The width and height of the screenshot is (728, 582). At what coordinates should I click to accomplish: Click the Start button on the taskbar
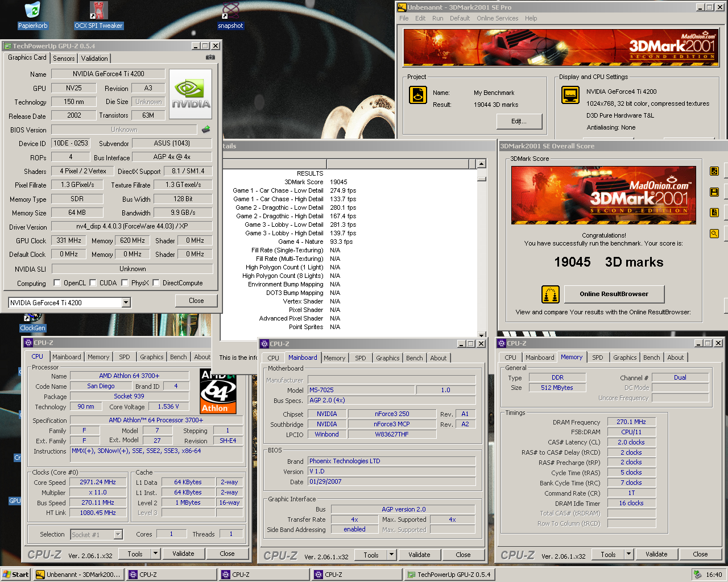(x=16, y=575)
